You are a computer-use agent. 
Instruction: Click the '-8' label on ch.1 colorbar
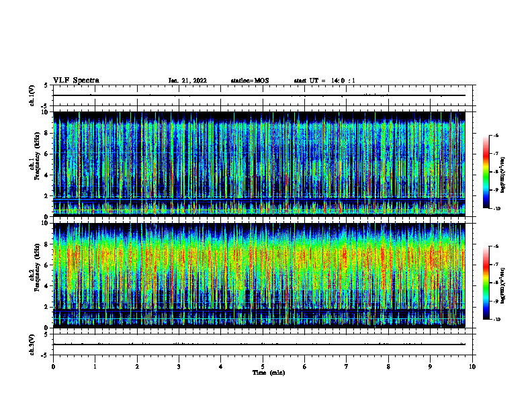(x=496, y=172)
